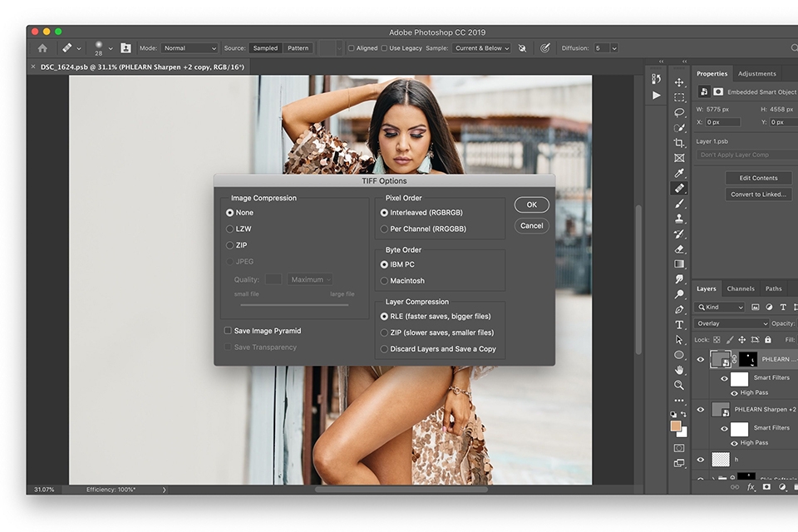Select the Eyedropper tool

point(679,173)
